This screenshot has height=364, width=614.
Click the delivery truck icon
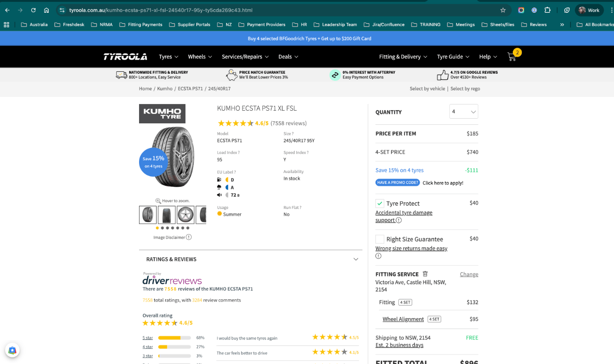[x=121, y=75]
